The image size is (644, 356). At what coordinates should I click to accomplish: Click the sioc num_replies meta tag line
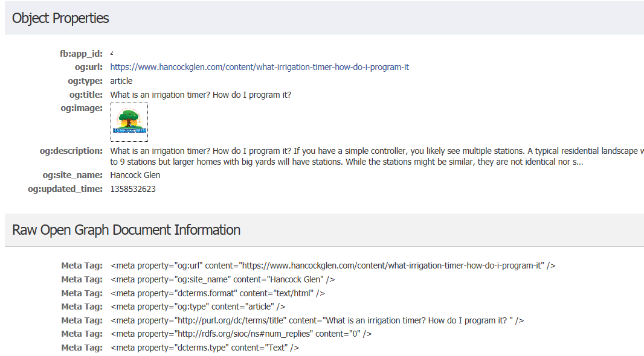point(240,334)
